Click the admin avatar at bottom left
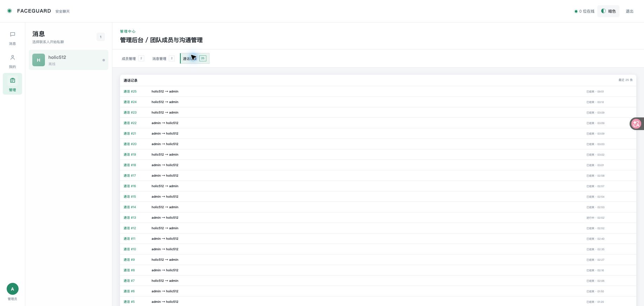This screenshot has height=306, width=644. pyautogui.click(x=13, y=289)
